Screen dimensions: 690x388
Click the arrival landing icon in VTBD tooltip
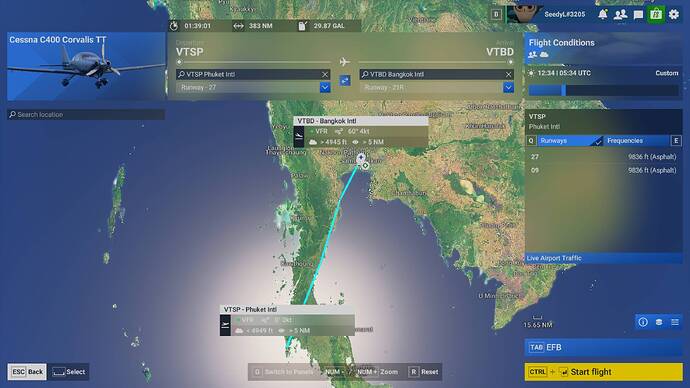point(299,136)
